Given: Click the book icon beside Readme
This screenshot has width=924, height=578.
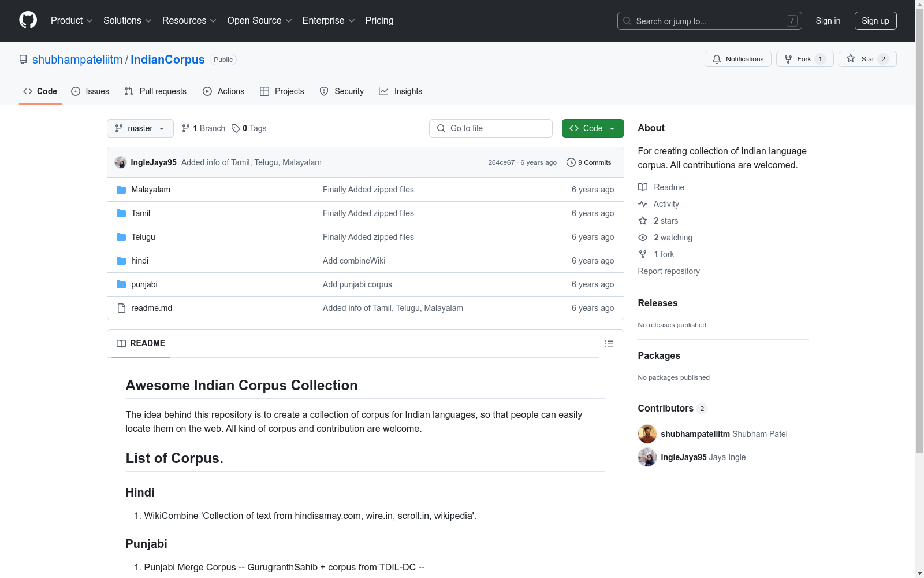Looking at the screenshot, I should (x=643, y=187).
